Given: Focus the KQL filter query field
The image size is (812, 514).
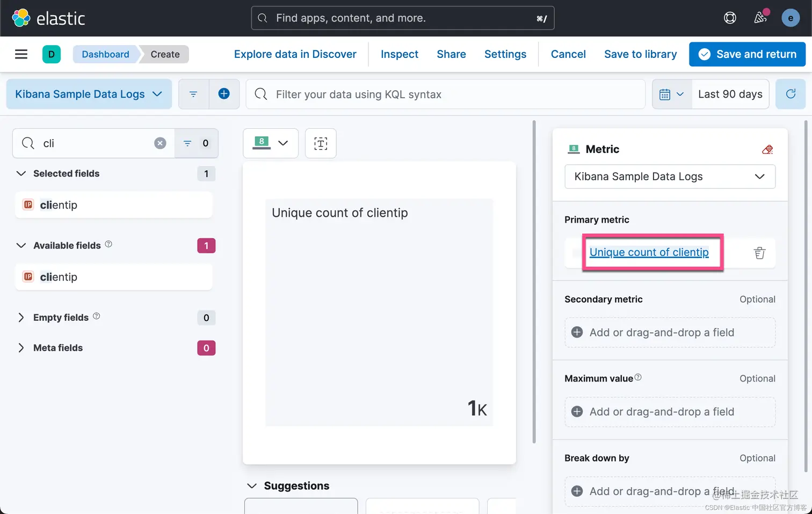Looking at the screenshot, I should [x=446, y=94].
